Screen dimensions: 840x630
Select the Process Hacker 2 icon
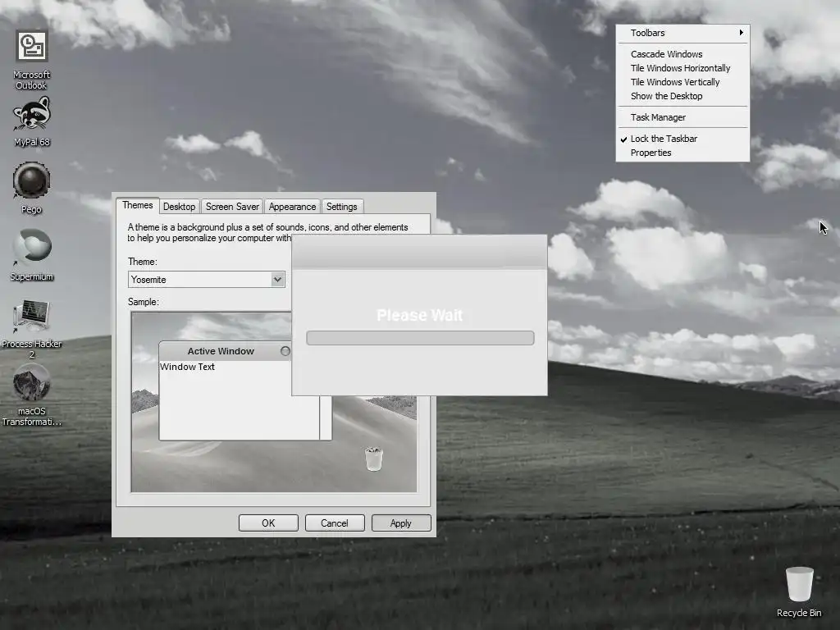click(32, 328)
